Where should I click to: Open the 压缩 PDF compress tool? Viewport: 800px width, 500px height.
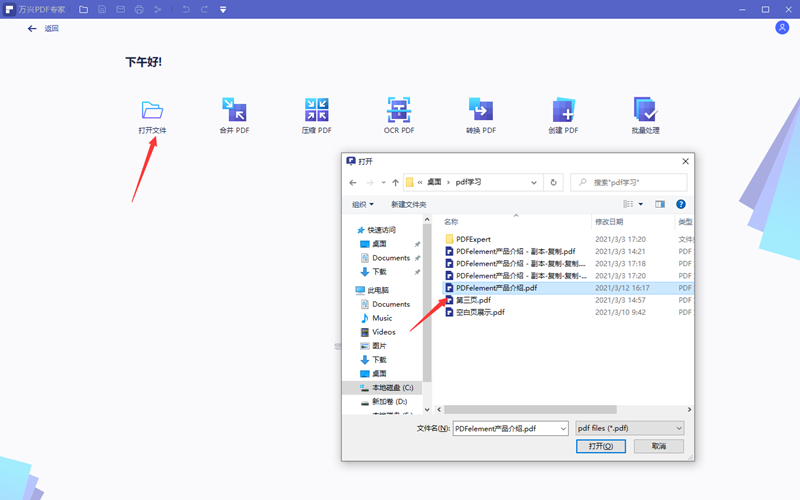(317, 110)
